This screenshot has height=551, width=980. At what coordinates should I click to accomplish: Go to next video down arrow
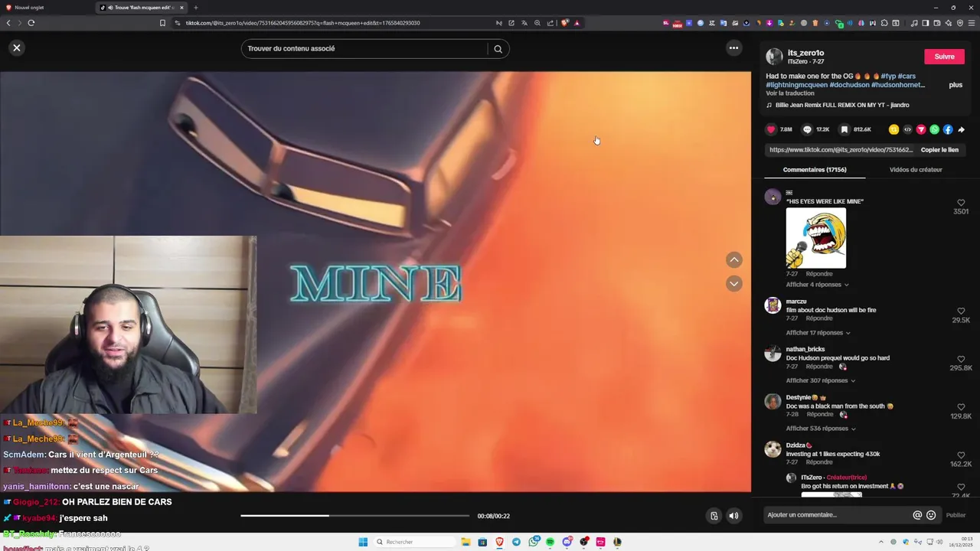(x=733, y=284)
